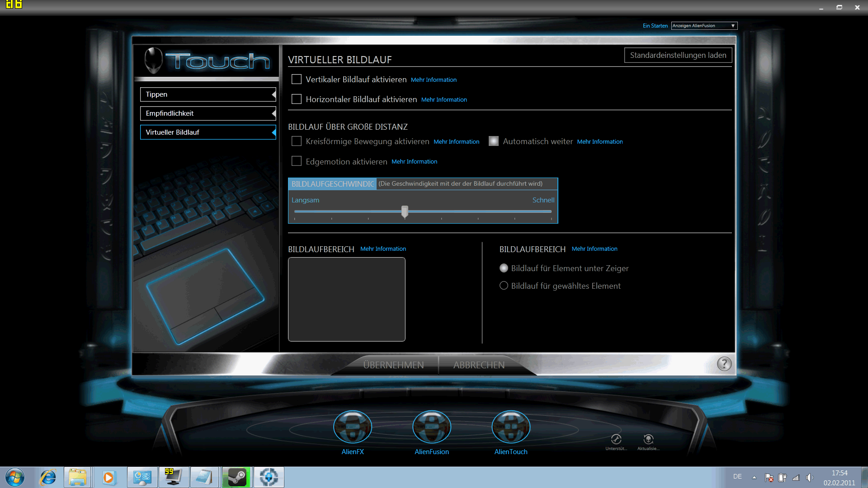The image size is (868, 488).
Task: Click the Bildlaufbereich touchpad preview area
Action: pos(346,299)
